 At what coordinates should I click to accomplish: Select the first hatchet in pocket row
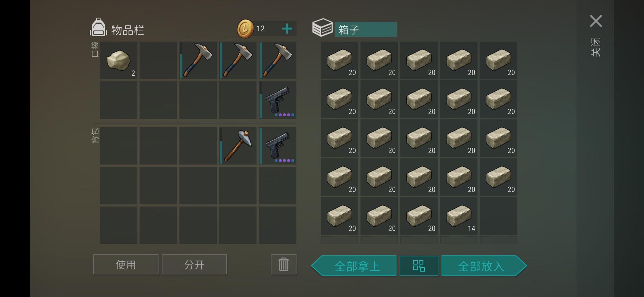click(198, 61)
